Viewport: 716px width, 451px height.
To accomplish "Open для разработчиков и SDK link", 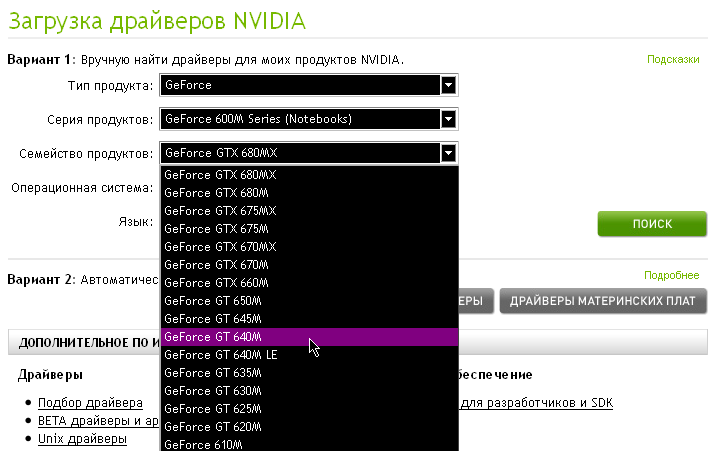I will pos(536,403).
